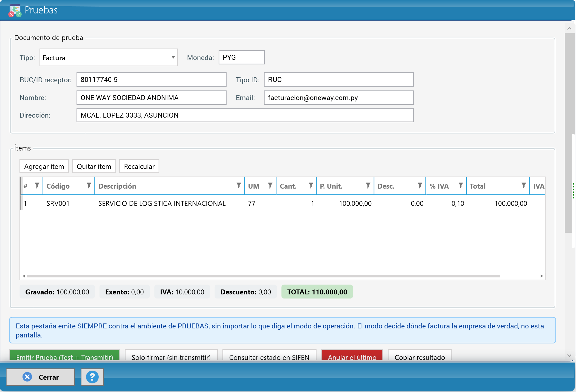
Task: Click the Total column filter icon
Action: (524, 186)
